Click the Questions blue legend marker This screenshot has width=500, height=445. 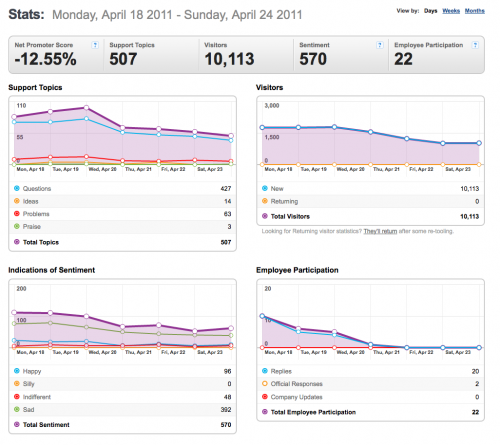click(x=17, y=188)
